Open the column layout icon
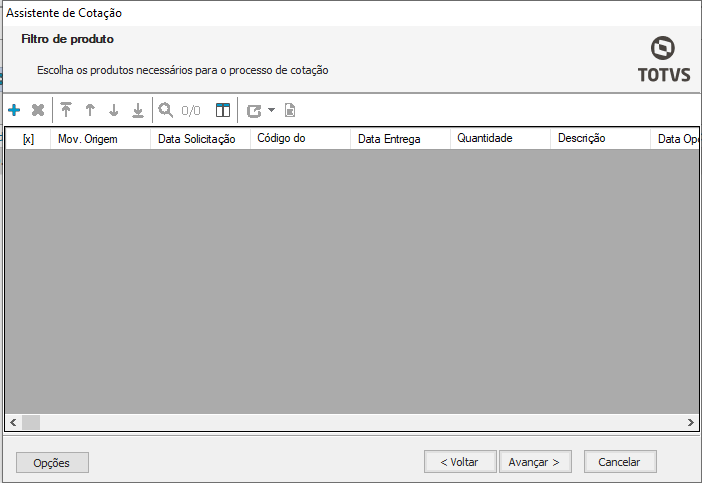The image size is (702, 483). tap(223, 110)
